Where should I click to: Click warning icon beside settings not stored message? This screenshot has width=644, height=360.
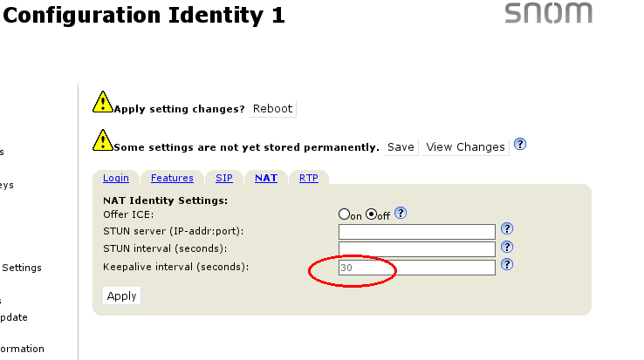pos(103,140)
